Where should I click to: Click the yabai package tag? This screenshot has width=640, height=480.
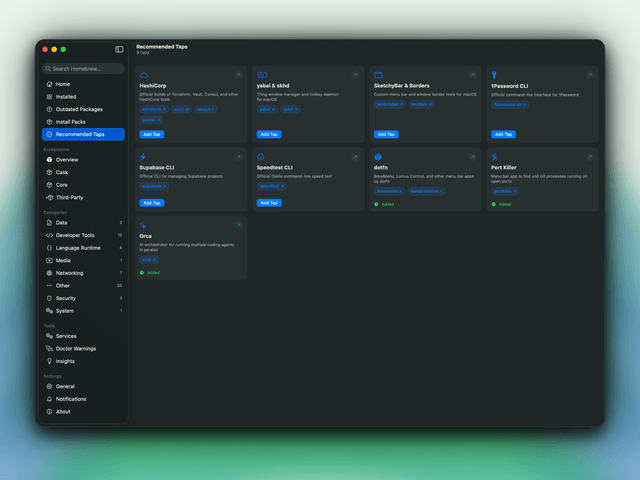[x=267, y=109]
